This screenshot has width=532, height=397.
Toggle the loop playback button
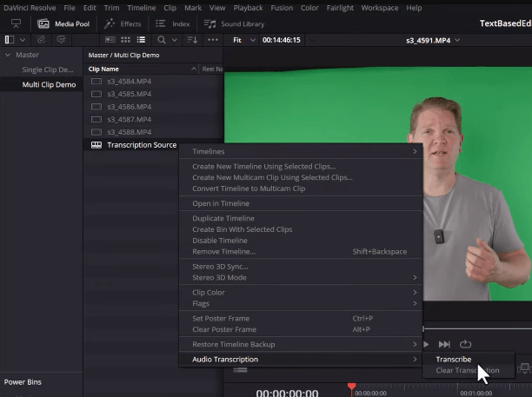pos(465,344)
